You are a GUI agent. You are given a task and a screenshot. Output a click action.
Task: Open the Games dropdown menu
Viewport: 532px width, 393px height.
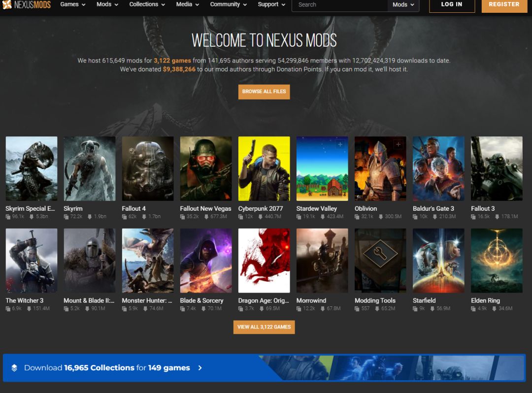tap(72, 4)
